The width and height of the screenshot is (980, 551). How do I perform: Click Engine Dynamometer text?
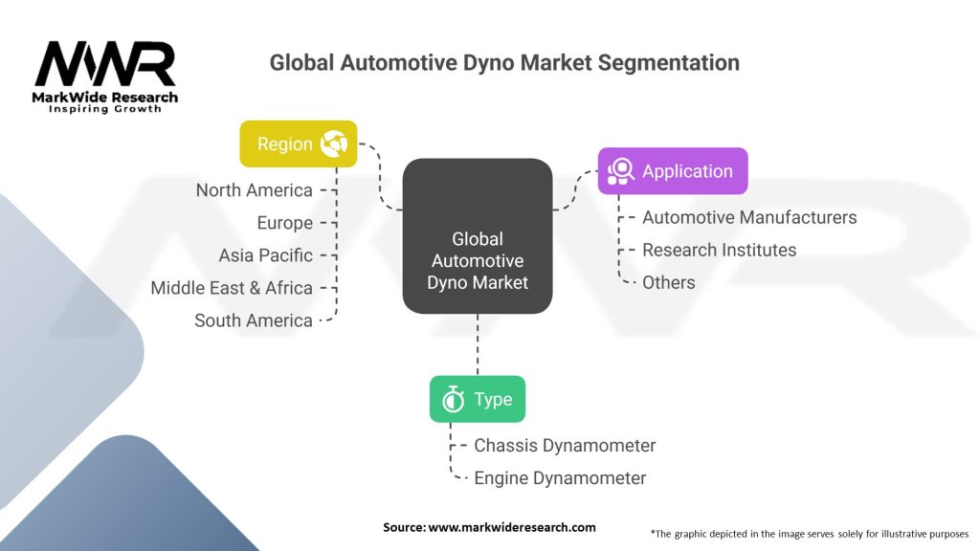click(560, 478)
